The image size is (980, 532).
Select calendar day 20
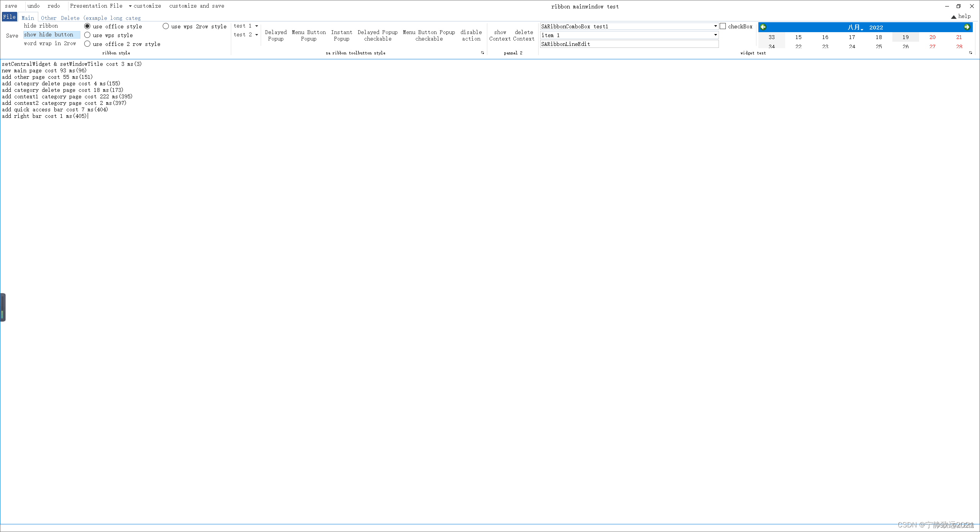932,37
